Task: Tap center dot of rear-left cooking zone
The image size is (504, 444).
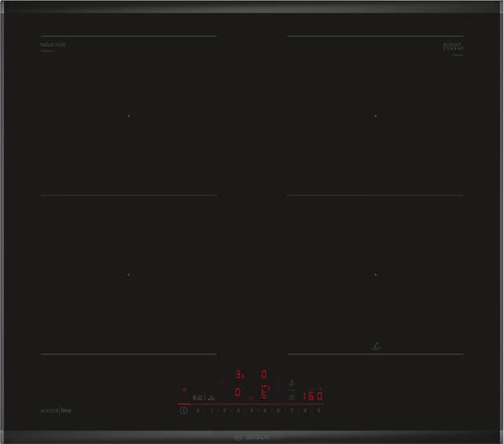Action: (128, 116)
